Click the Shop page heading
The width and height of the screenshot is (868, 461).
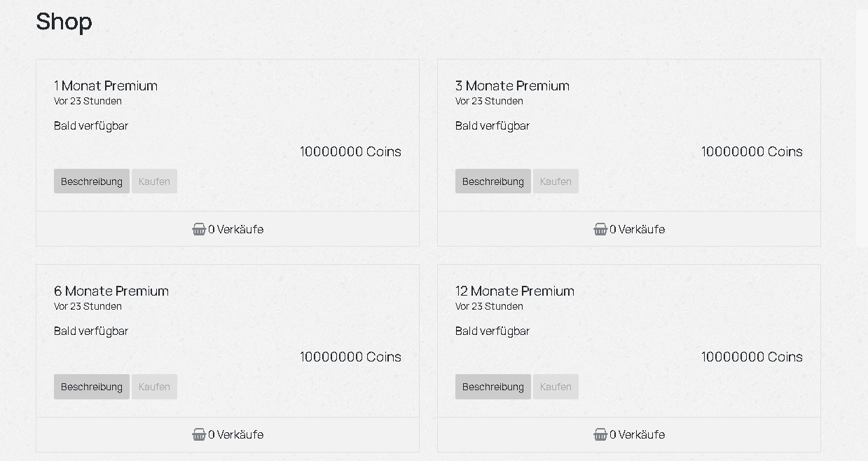pyautogui.click(x=64, y=22)
